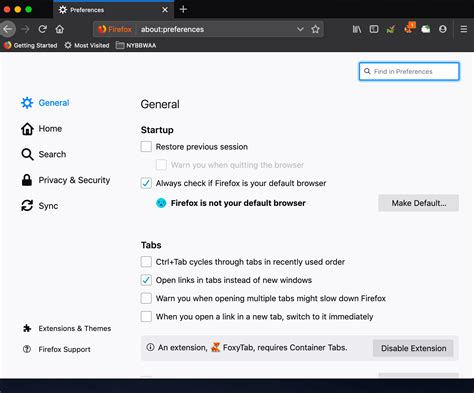Open the General preferences category
The image size is (474, 393).
point(45,103)
